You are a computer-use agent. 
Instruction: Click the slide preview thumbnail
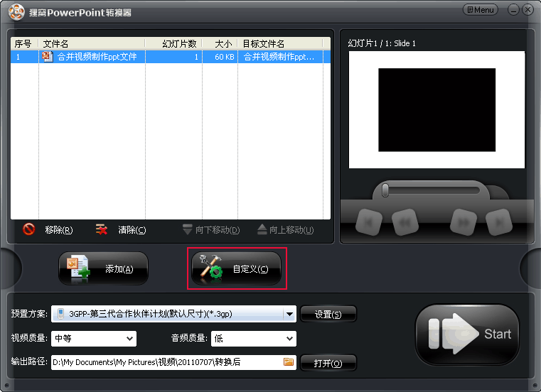point(436,109)
